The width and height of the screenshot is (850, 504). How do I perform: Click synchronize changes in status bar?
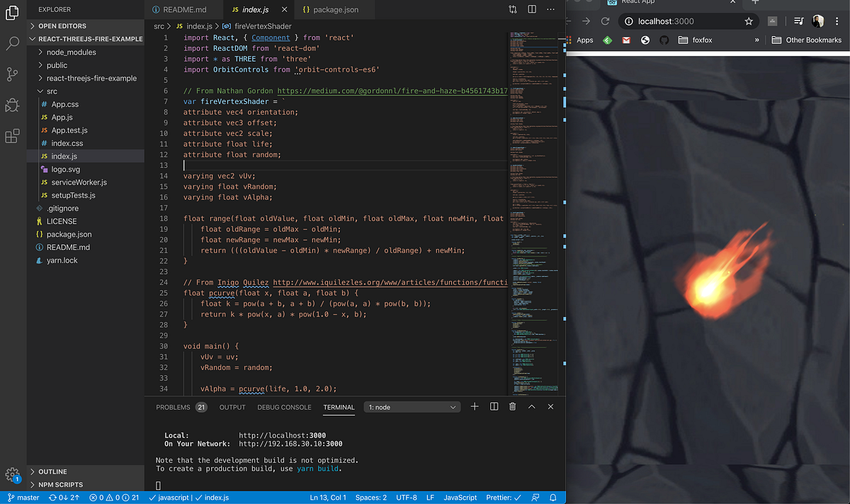click(x=63, y=498)
